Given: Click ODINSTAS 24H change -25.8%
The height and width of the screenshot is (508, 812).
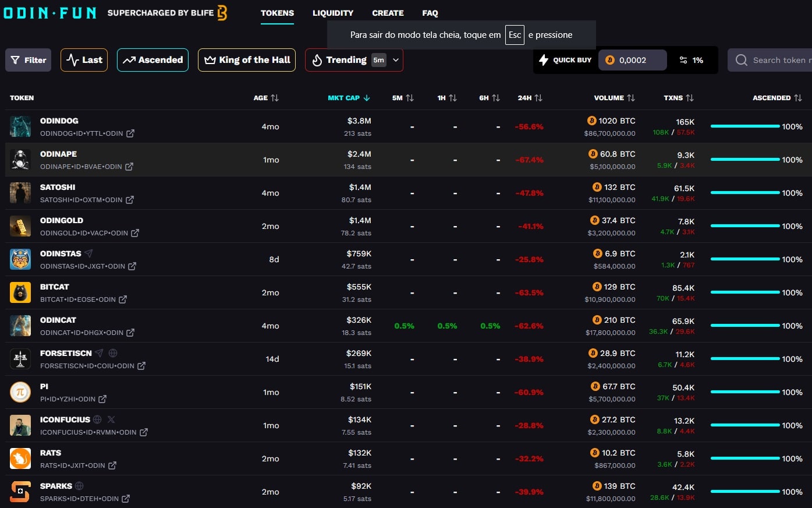Looking at the screenshot, I should (529, 259).
